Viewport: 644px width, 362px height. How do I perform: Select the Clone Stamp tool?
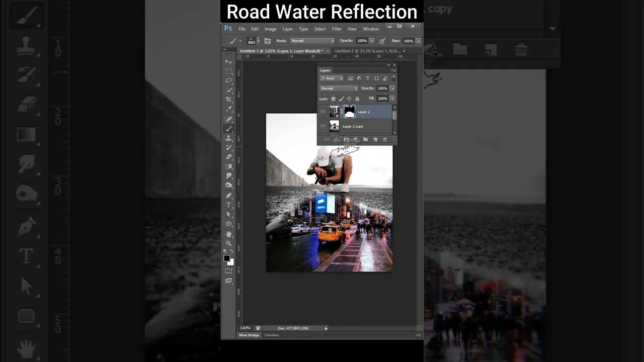coord(228,138)
